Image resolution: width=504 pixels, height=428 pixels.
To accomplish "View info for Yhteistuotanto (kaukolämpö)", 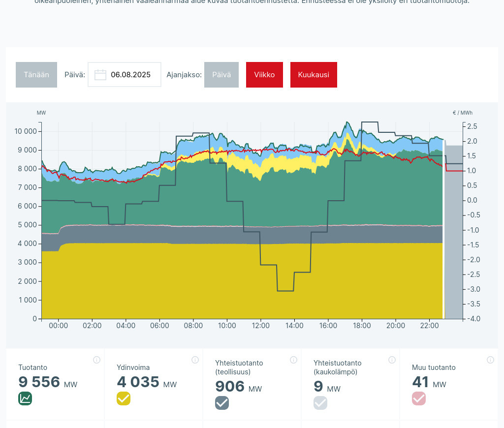I will (392, 360).
